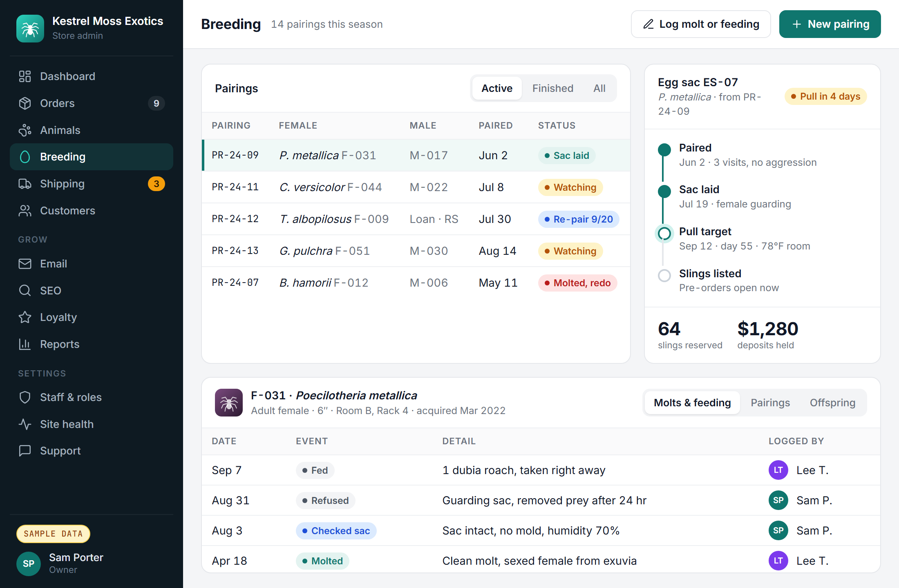
Task: Click the Orders box icon
Action: 25,103
